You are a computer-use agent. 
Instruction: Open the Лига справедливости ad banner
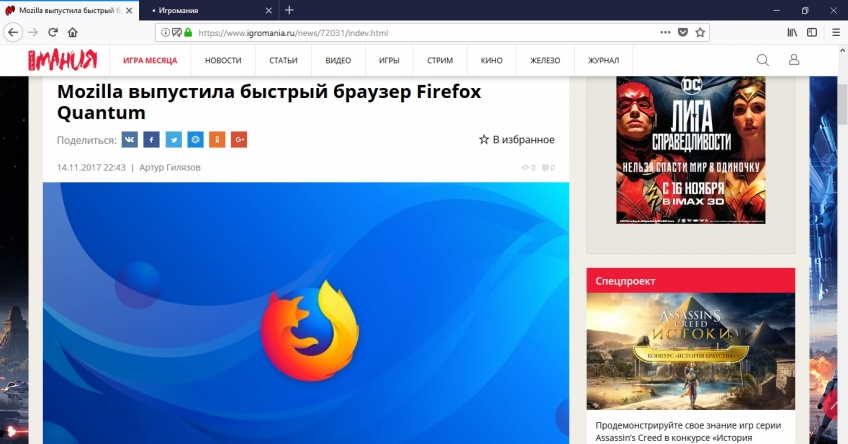point(691,150)
